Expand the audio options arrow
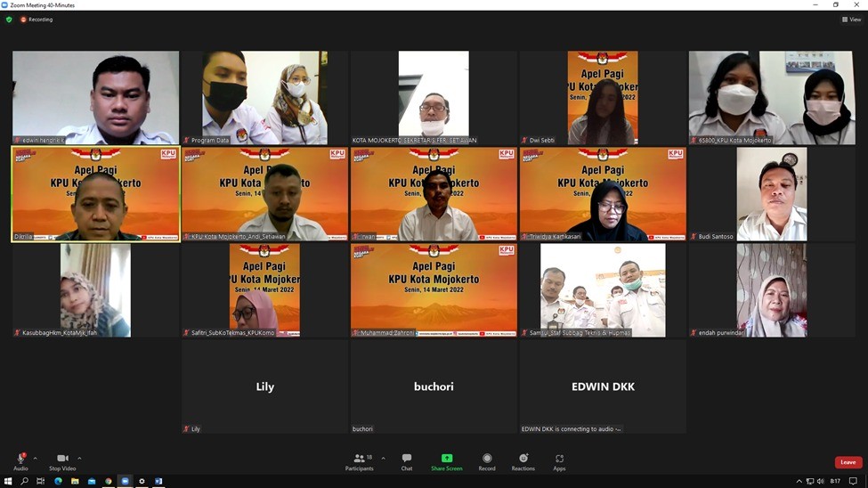The width and height of the screenshot is (868, 488). (36, 458)
